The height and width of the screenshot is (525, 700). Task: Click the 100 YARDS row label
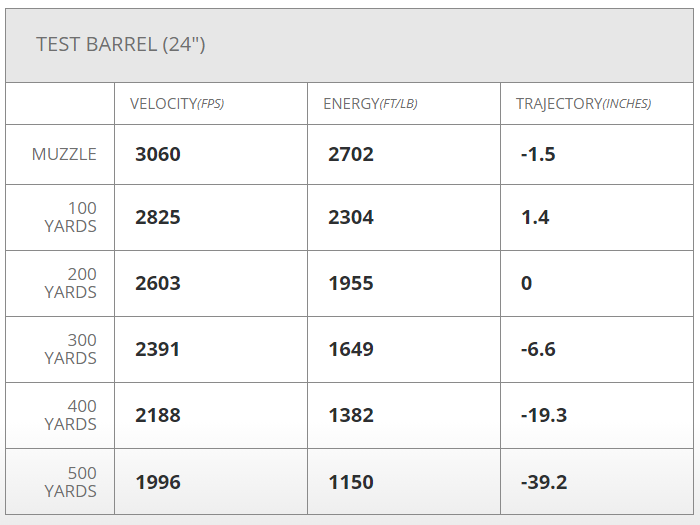71,217
